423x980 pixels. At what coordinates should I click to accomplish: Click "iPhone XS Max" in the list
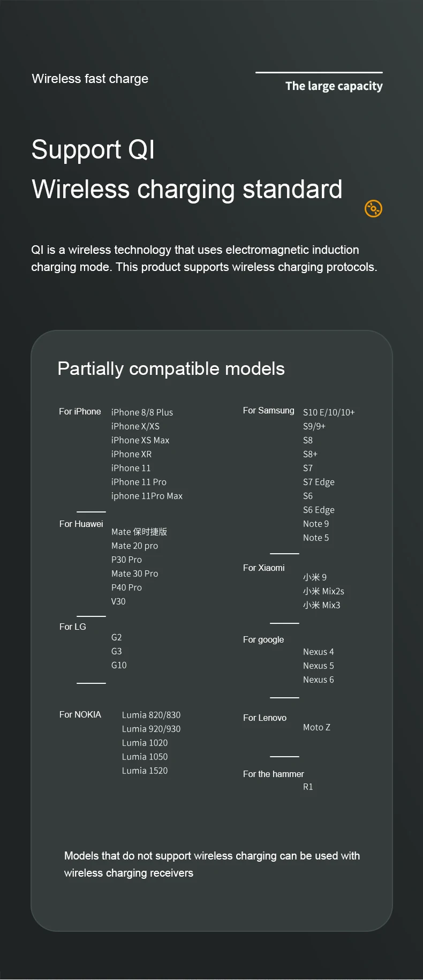(x=140, y=440)
